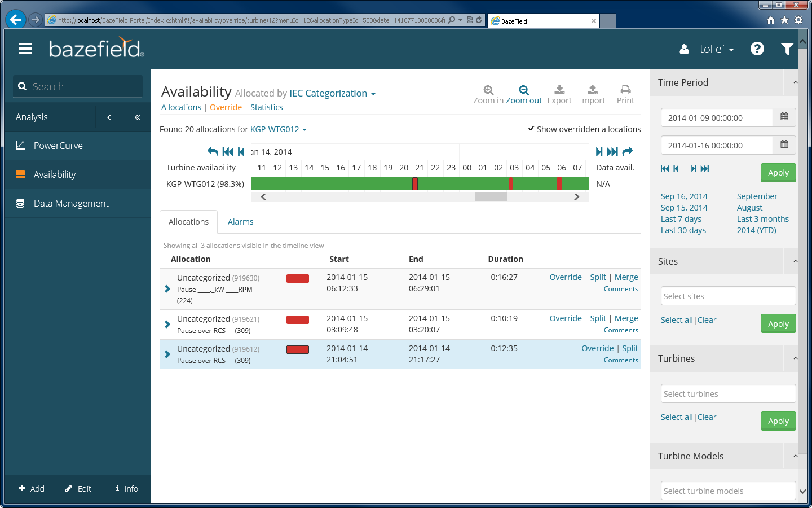Apply the Sites selection
This screenshot has width=812, height=508.
(778, 324)
